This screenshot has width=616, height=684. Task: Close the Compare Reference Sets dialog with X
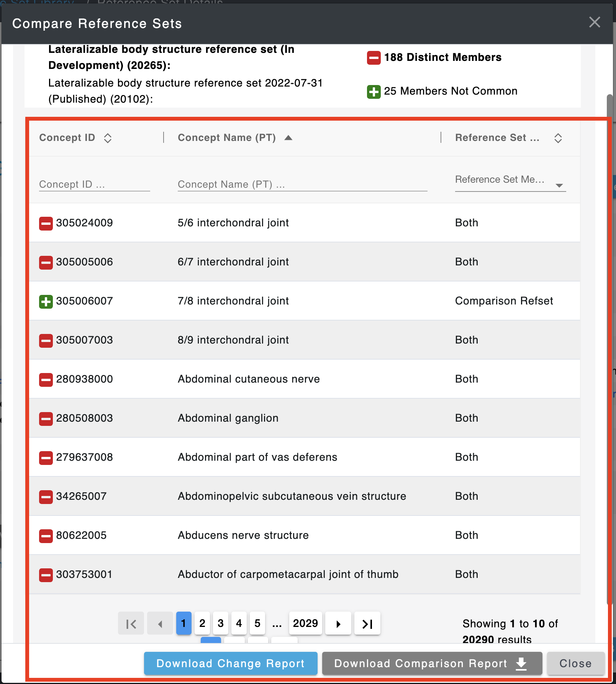click(x=595, y=22)
